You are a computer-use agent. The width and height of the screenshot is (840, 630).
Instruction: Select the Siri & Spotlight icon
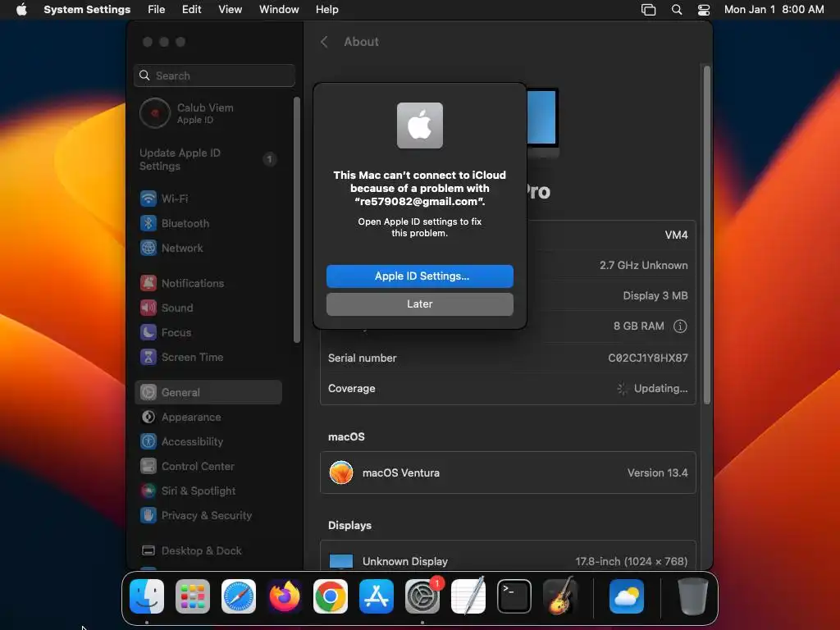tap(148, 491)
